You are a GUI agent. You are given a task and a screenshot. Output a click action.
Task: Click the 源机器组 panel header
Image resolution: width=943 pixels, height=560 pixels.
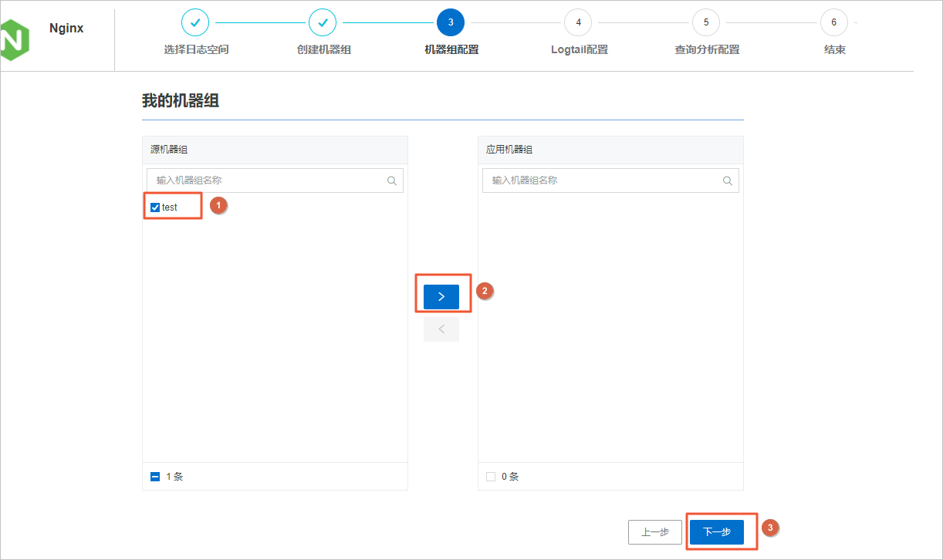pyautogui.click(x=275, y=150)
